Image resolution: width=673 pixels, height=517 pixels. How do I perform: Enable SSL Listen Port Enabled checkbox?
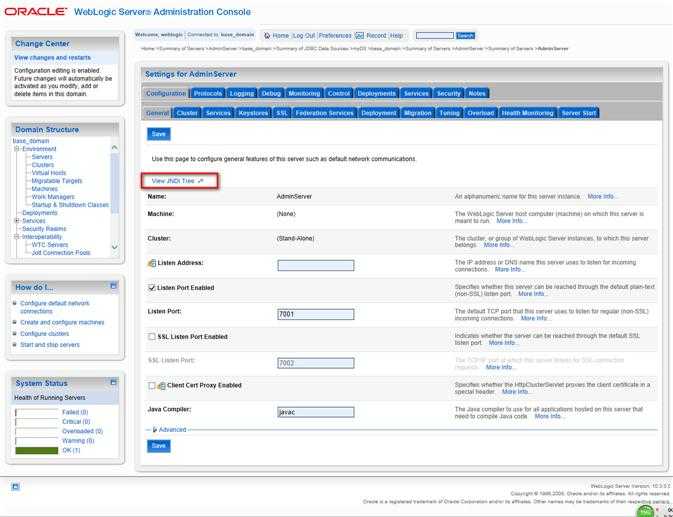pyautogui.click(x=152, y=337)
